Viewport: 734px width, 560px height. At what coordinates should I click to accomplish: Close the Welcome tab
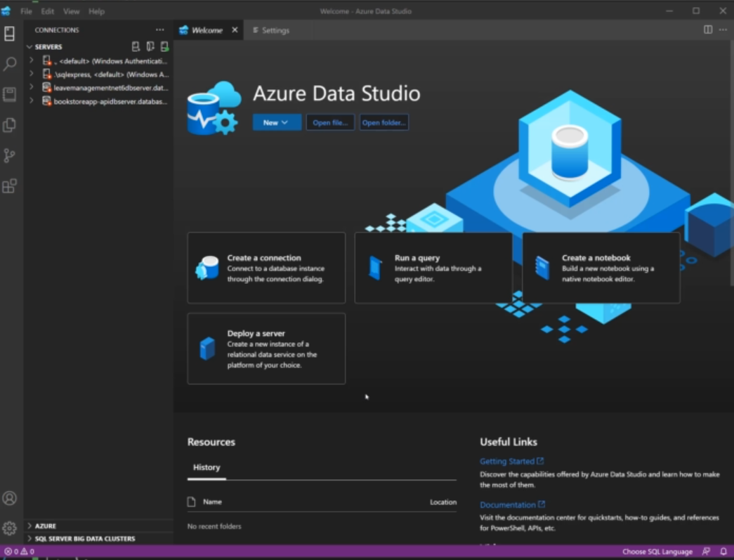tap(235, 30)
